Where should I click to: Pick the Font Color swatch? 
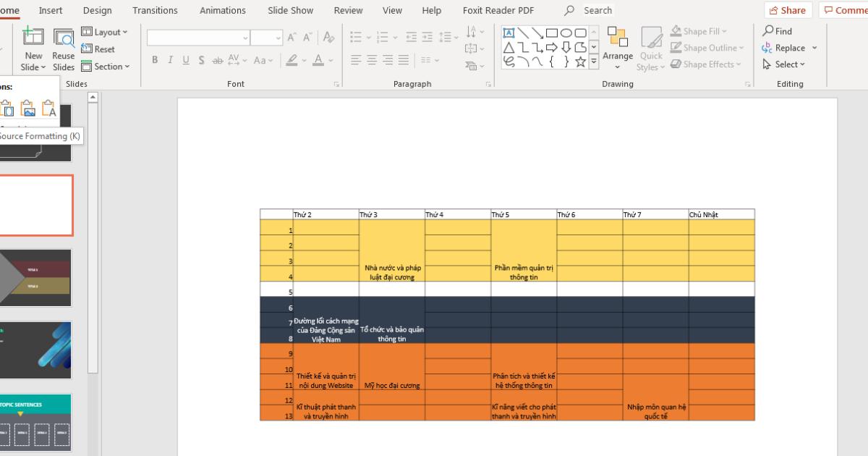tap(320, 61)
